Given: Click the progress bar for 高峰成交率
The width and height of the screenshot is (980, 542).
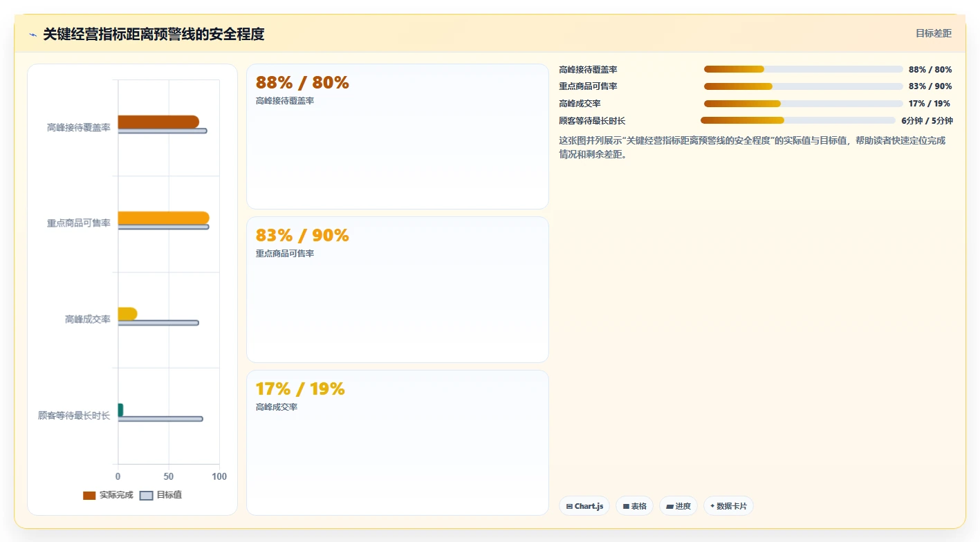Looking at the screenshot, I should (x=804, y=104).
